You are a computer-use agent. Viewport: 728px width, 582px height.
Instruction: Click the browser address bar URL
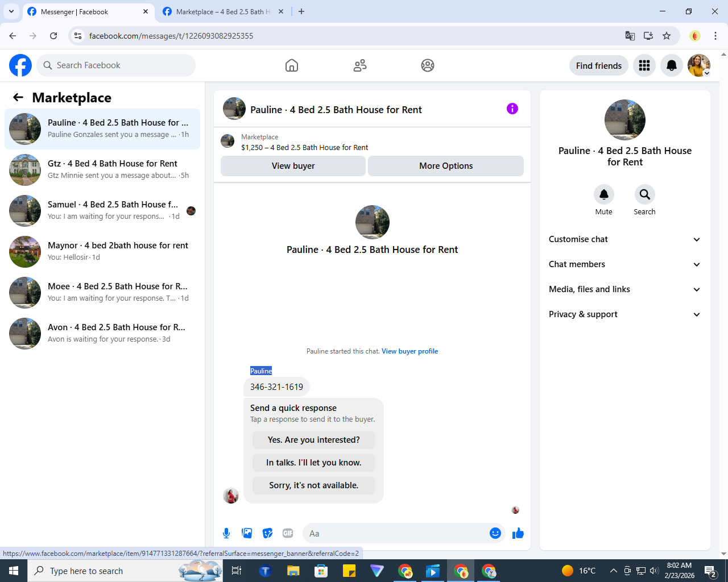coord(171,36)
